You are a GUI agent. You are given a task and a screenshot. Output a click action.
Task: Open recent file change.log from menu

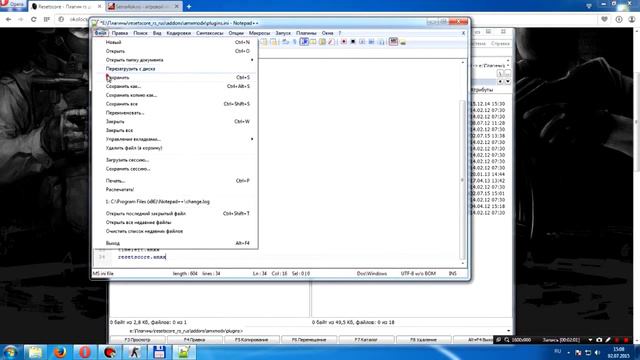[176, 202]
